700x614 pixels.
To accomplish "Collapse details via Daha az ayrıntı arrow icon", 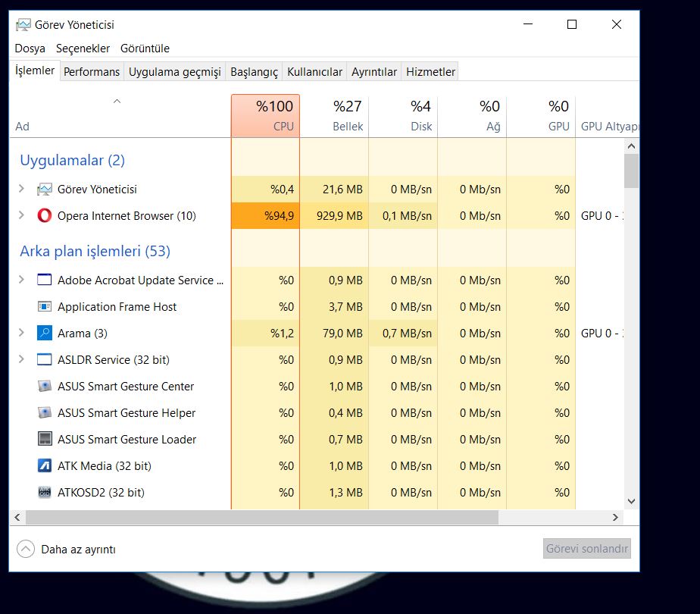I will pyautogui.click(x=26, y=549).
